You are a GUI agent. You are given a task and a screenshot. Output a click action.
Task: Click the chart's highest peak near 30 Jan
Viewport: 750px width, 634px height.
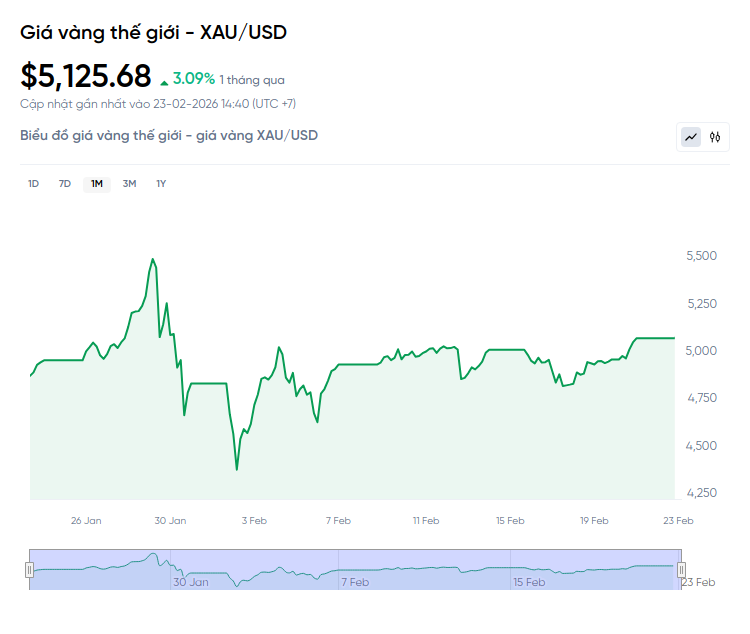153,259
